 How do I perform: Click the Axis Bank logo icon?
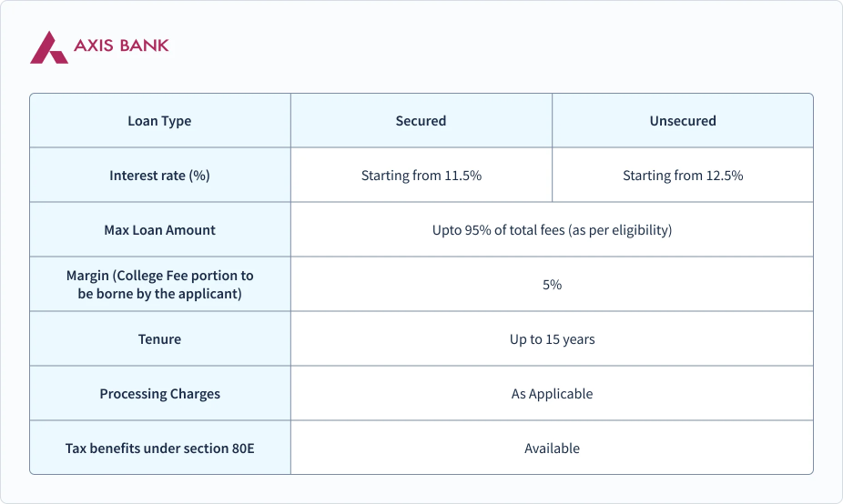click(x=48, y=47)
